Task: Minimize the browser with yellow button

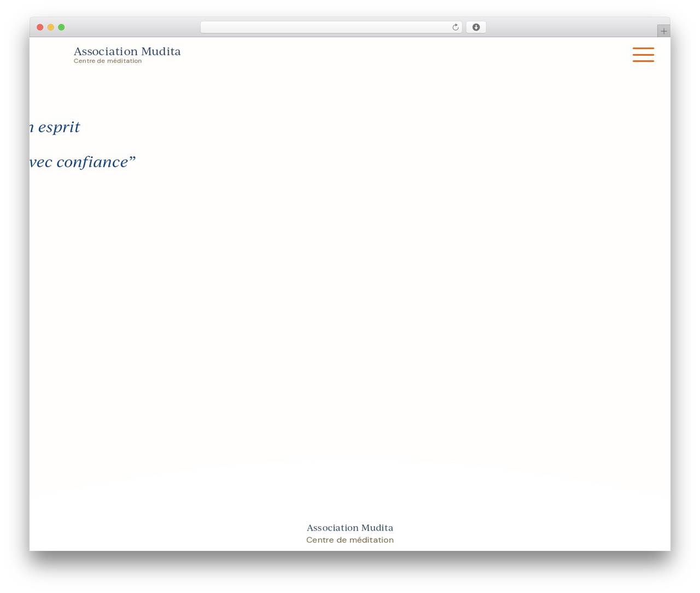Action: 51,27
